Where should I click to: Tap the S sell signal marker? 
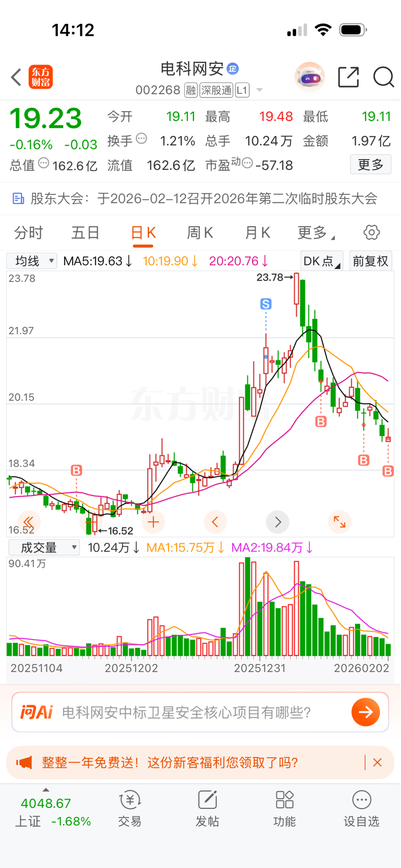266,303
